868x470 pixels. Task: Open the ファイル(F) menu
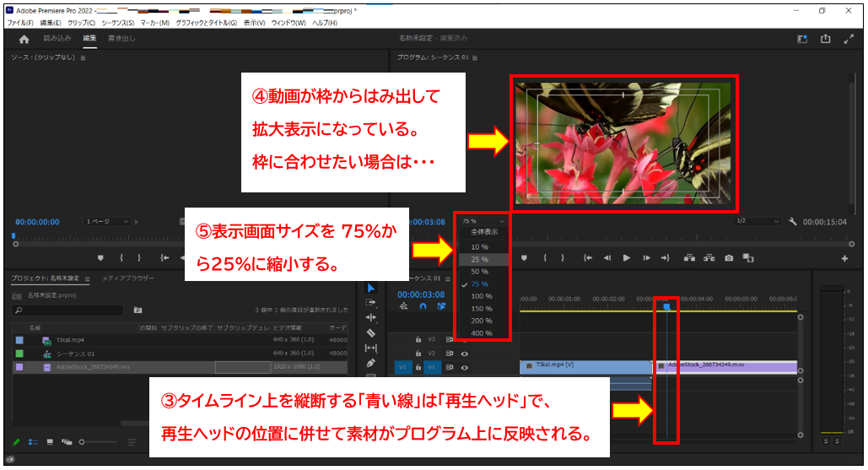[20, 23]
